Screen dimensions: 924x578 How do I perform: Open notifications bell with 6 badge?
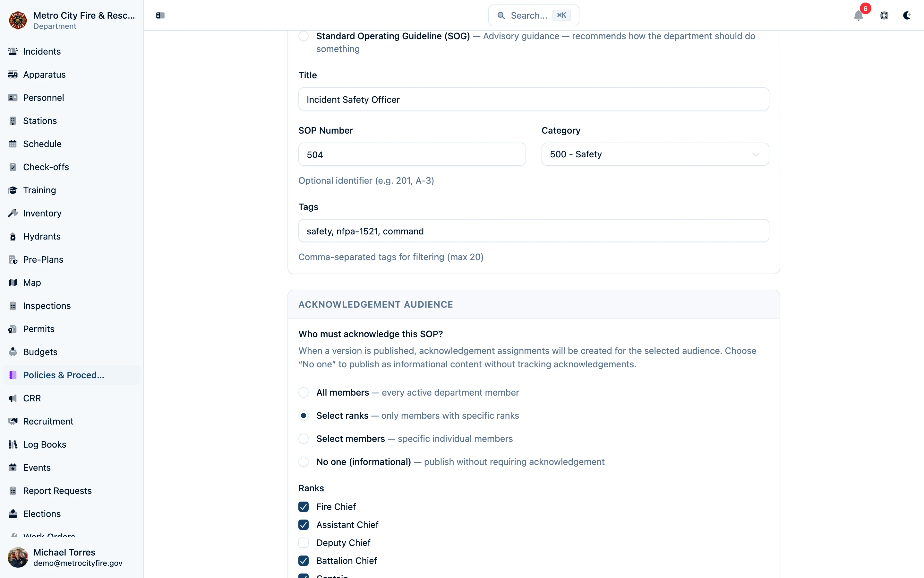coord(859,15)
